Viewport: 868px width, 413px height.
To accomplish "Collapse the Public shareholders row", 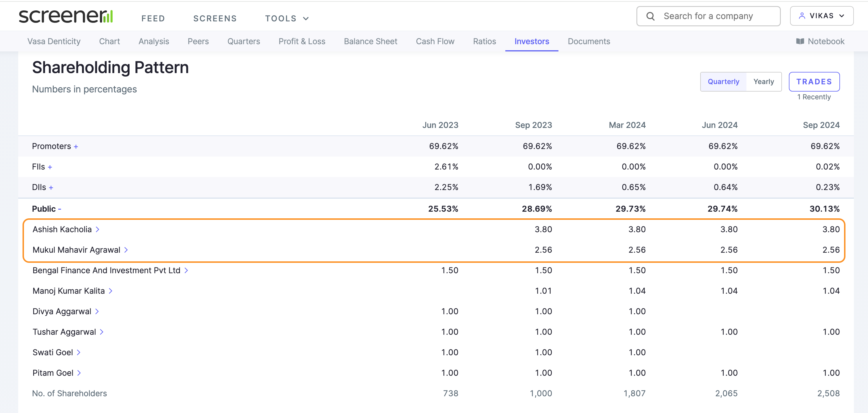I will (60, 209).
